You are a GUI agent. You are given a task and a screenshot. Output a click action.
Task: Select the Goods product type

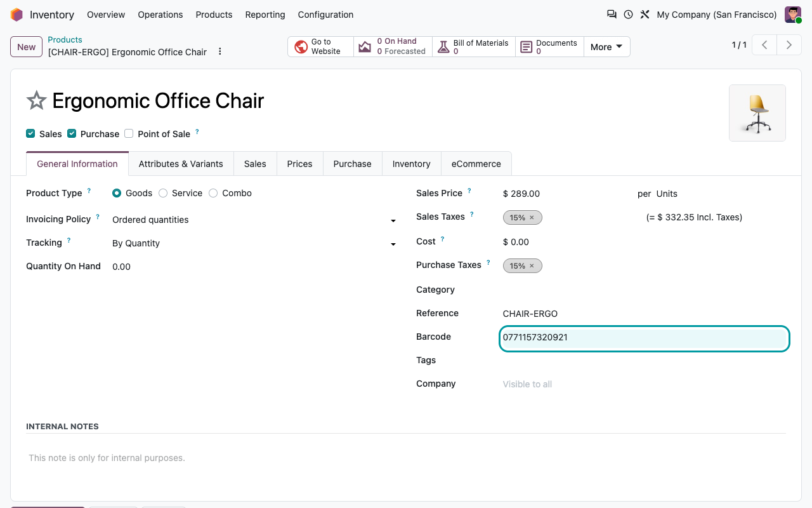point(117,193)
